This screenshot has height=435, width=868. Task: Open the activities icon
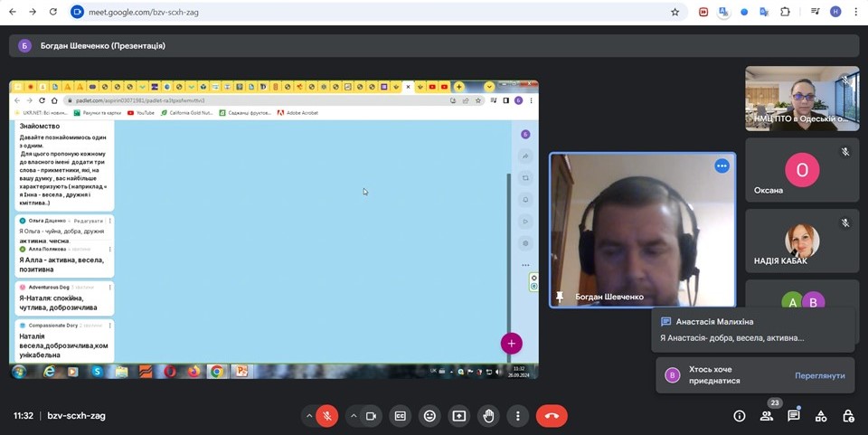click(x=821, y=416)
